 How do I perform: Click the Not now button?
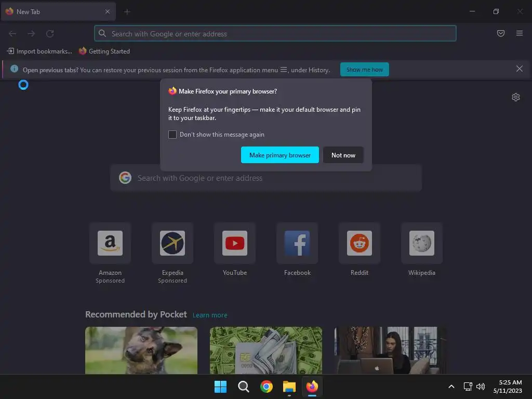[x=343, y=155]
